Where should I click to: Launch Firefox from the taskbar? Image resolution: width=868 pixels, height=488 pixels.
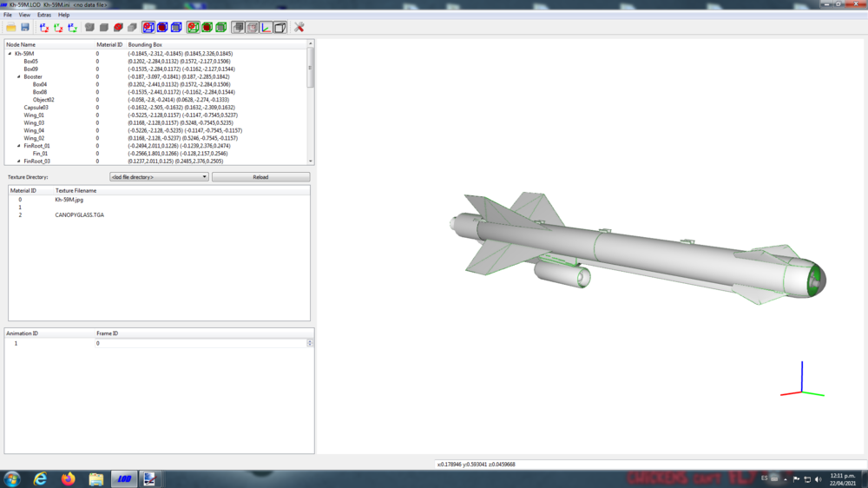point(68,478)
